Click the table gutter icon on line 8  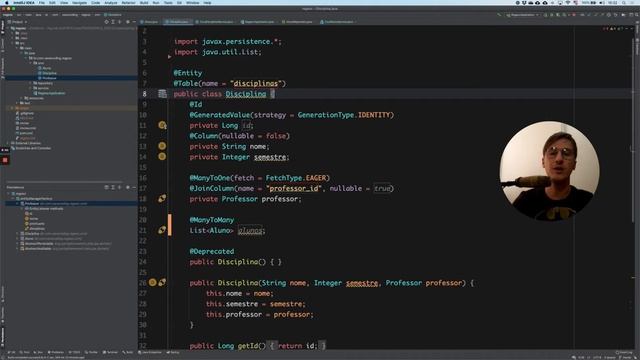(162, 94)
